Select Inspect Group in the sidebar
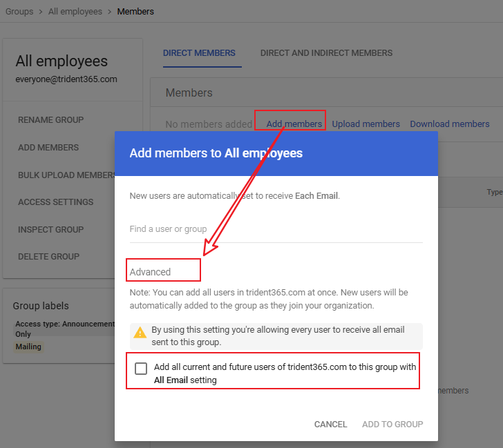 (50, 230)
